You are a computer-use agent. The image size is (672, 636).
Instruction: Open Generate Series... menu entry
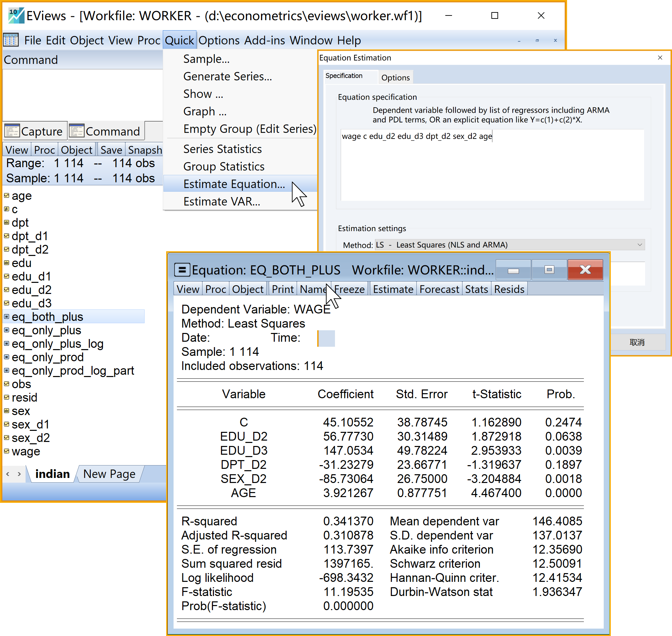[227, 77]
